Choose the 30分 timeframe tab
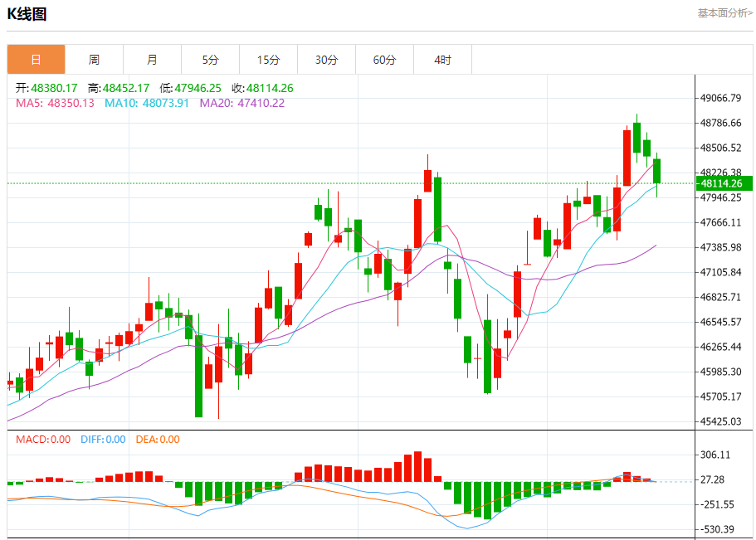This screenshot has width=756, height=540. pos(326,60)
